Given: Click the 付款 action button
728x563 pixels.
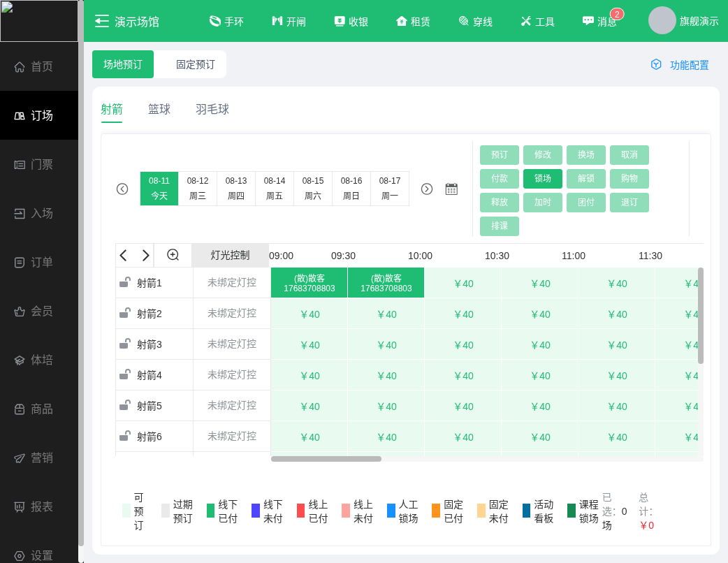Looking at the screenshot, I should [499, 179].
